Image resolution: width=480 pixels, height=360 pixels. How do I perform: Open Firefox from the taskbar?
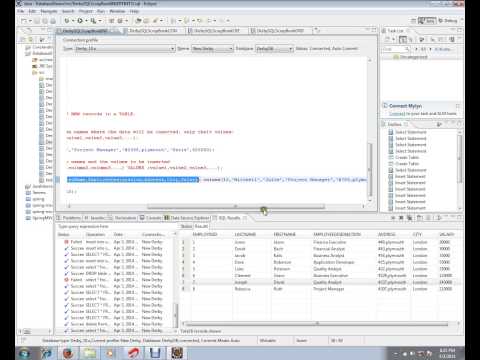point(68,353)
